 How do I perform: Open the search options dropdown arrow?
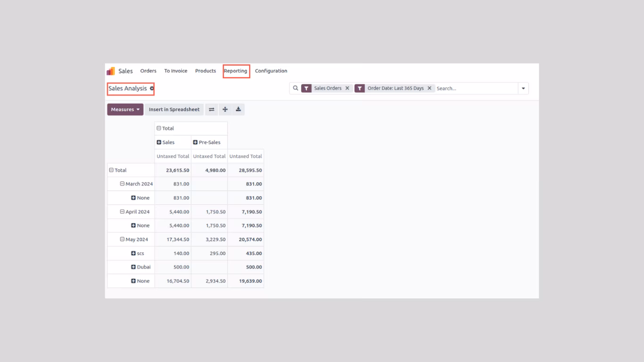point(523,89)
